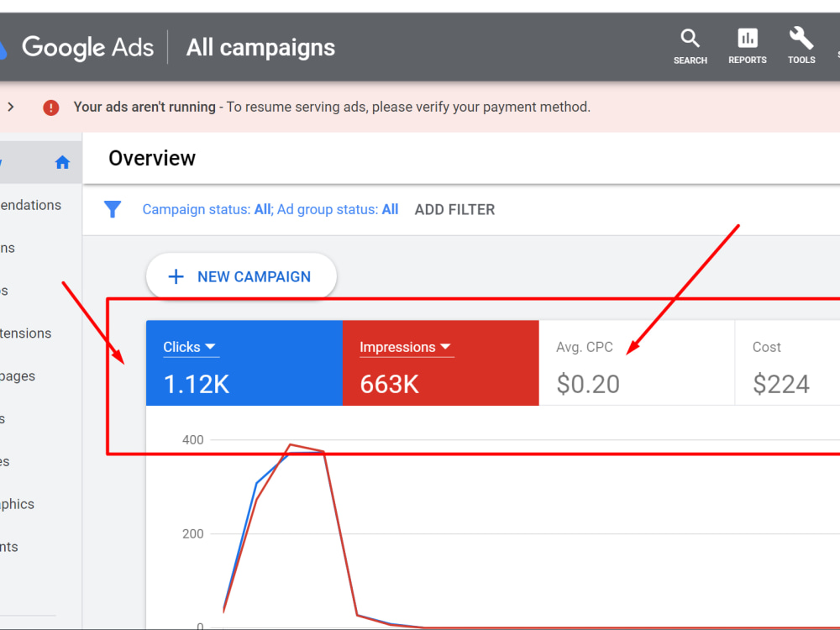Screen dimensions: 840x630
Task: Open the sidebar item ending 'nts'
Action: click(9, 547)
